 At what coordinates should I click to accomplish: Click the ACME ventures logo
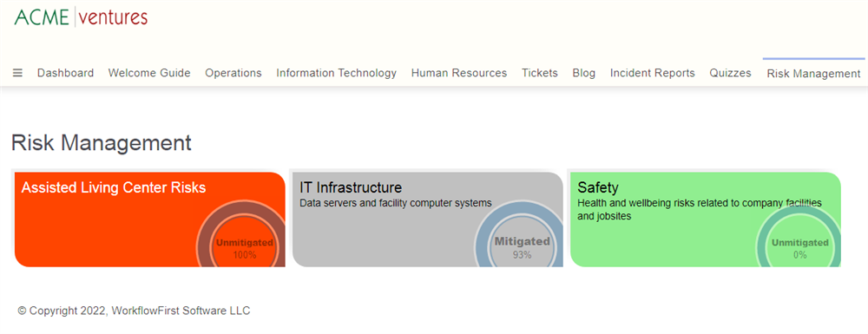(81, 17)
